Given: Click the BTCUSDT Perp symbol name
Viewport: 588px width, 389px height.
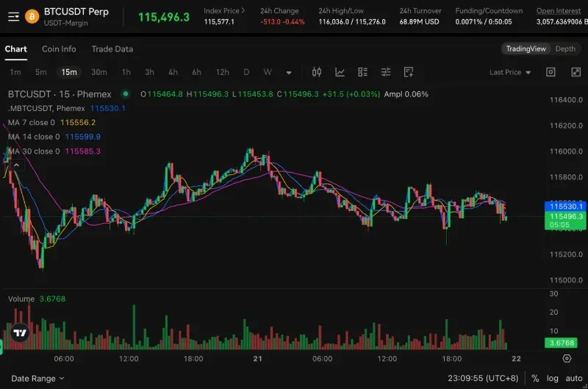Looking at the screenshot, I should pyautogui.click(x=76, y=12).
